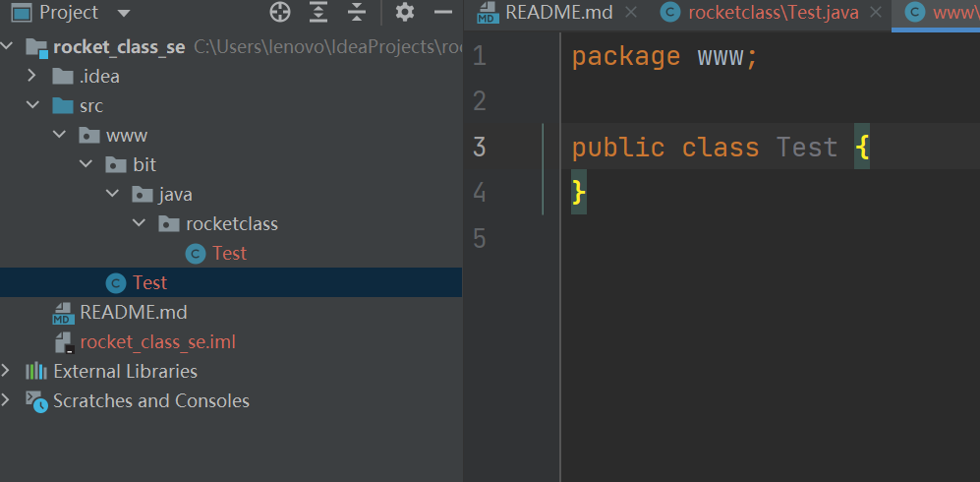Screen dimensions: 980x482
Task: Click the Expand All icon in Project toolbar
Action: coord(318,12)
